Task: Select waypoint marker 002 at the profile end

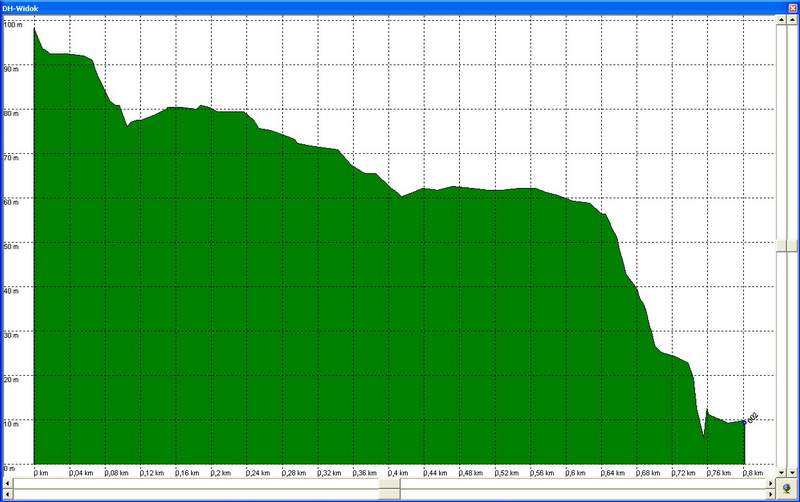Action: pos(748,418)
